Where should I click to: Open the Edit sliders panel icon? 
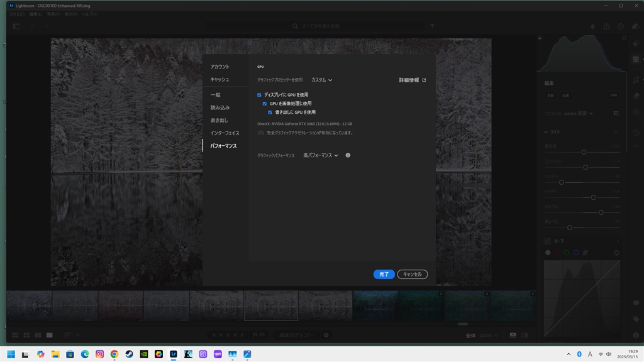click(x=636, y=60)
